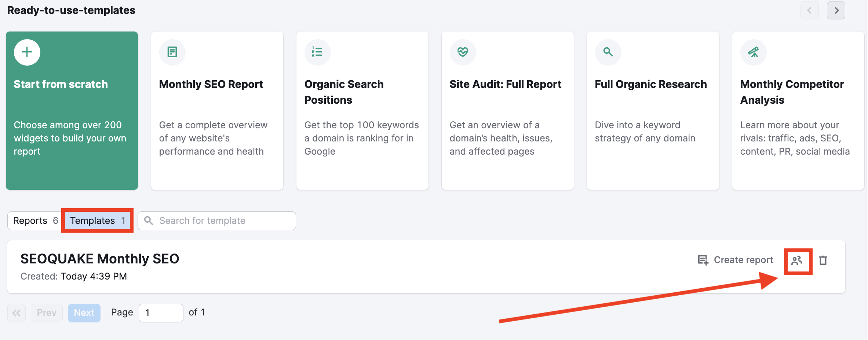Click 'Get the top 100 keywords' description
Screen dimensions: 868x340
(x=361, y=138)
